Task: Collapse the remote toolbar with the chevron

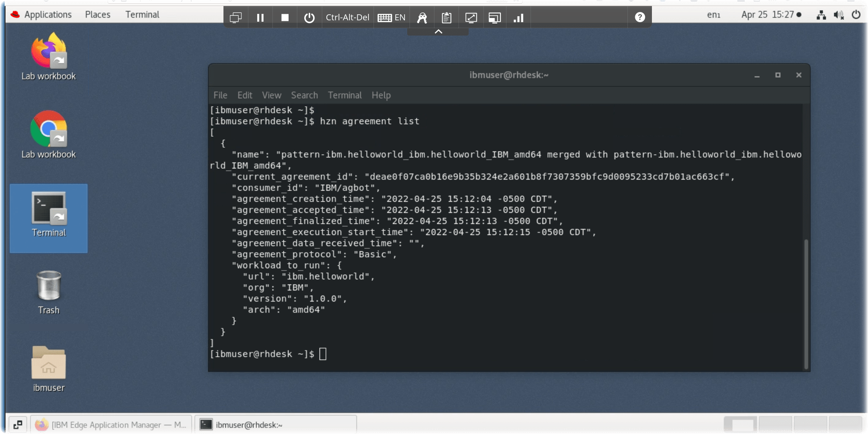Action: click(439, 31)
